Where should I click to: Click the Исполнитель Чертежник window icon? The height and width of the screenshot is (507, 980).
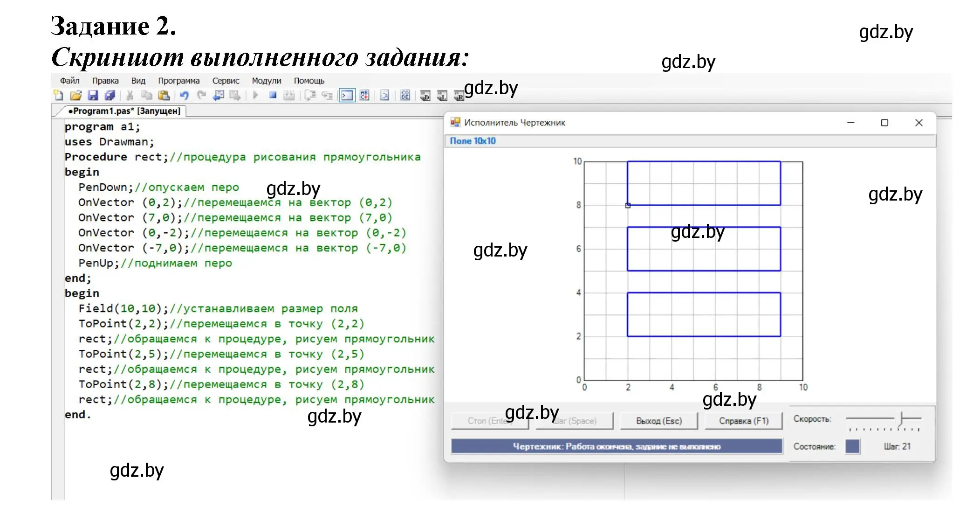tap(455, 123)
